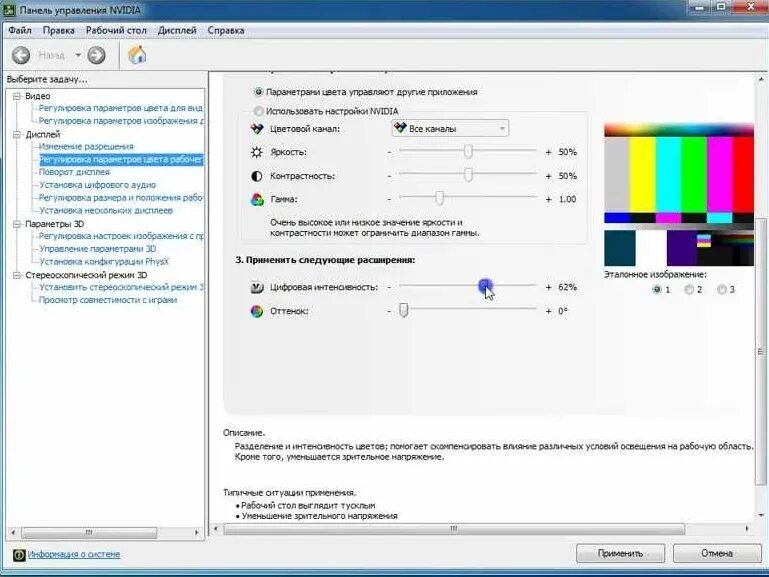This screenshot has height=577, width=769.
Task: Open the Дисплей menu
Action: click(x=177, y=30)
